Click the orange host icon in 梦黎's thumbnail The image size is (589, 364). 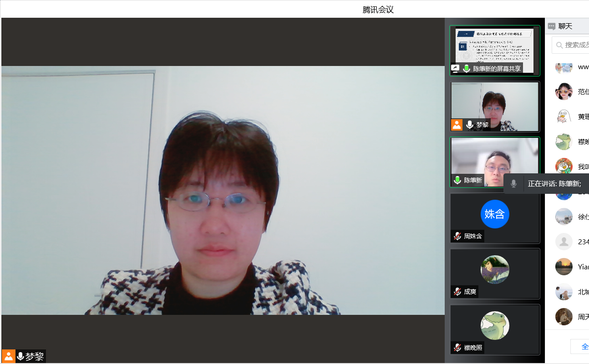457,125
